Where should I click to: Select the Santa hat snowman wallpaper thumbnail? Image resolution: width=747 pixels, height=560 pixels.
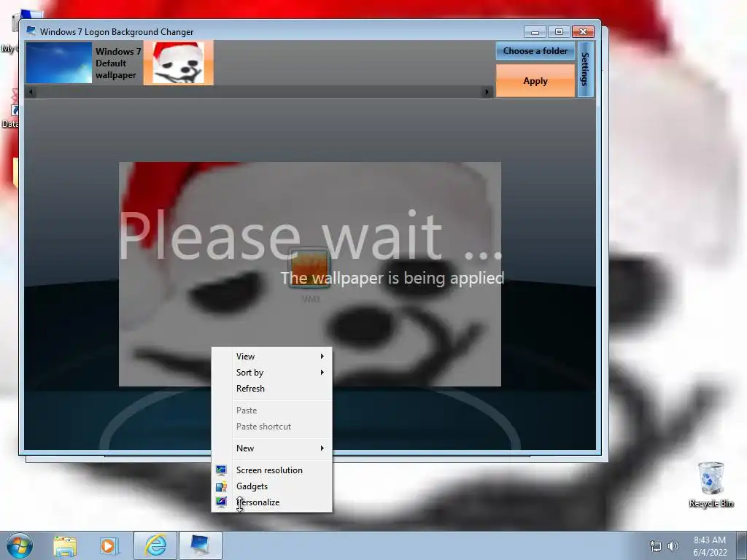[x=179, y=63]
